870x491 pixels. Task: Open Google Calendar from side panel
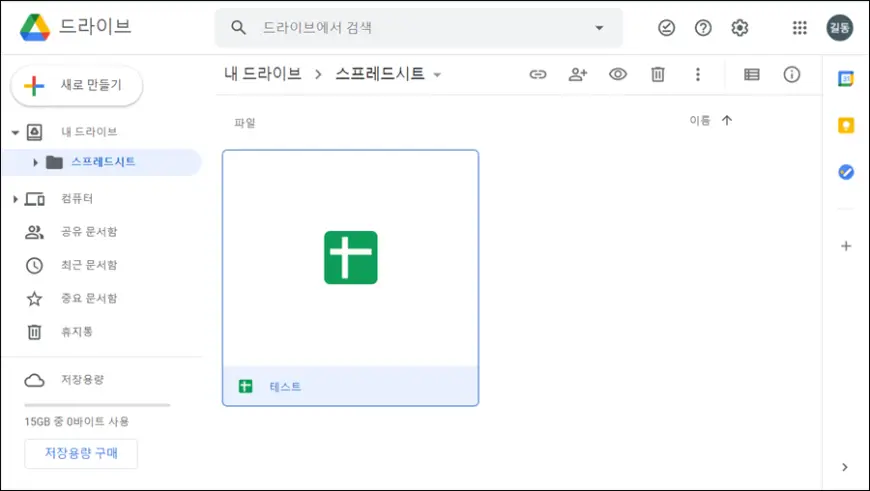(x=846, y=79)
